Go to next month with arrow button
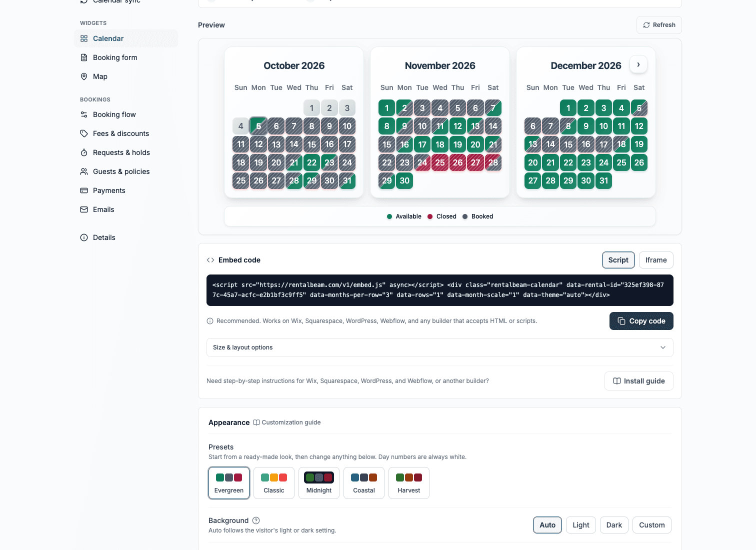756x550 pixels. tap(638, 64)
